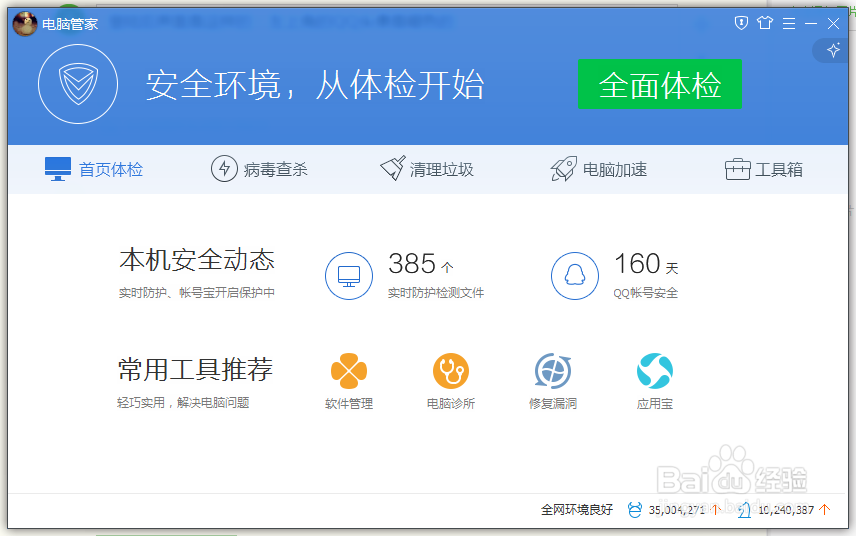Viewport: 856px width, 536px height.
Task: Switch to 首页体检 tab
Action: tap(94, 169)
